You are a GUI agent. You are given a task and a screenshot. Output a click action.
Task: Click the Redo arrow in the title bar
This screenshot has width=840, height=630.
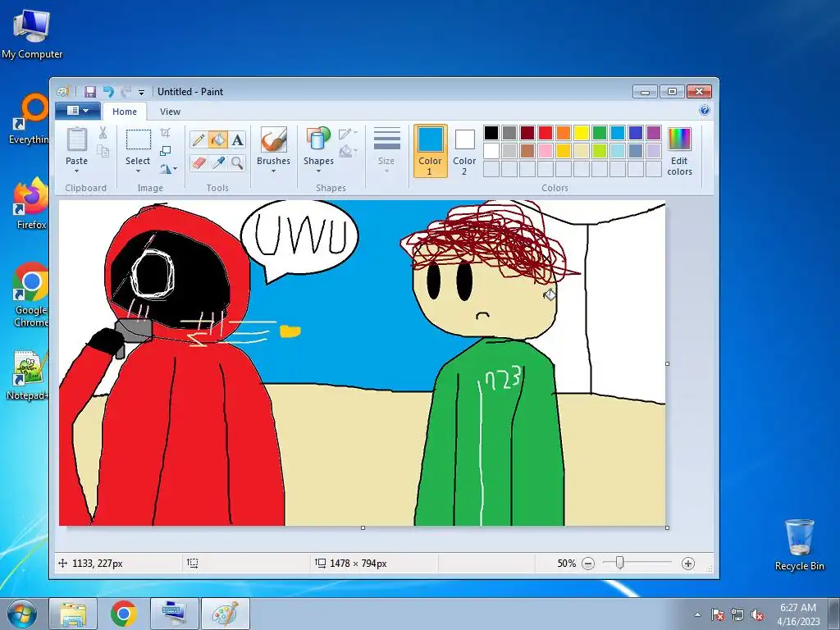(126, 92)
